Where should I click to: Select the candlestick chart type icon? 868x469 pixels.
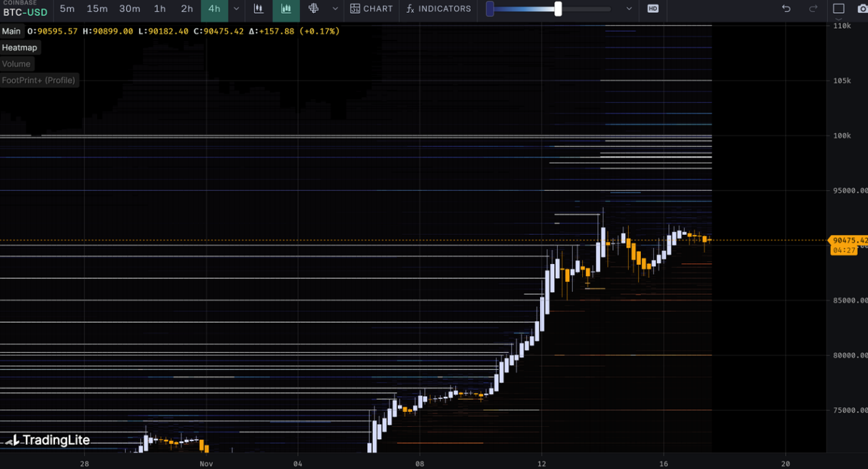[259, 9]
